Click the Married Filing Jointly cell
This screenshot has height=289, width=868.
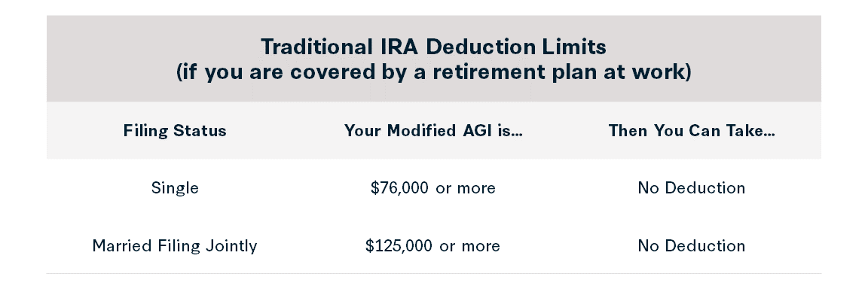click(x=175, y=246)
